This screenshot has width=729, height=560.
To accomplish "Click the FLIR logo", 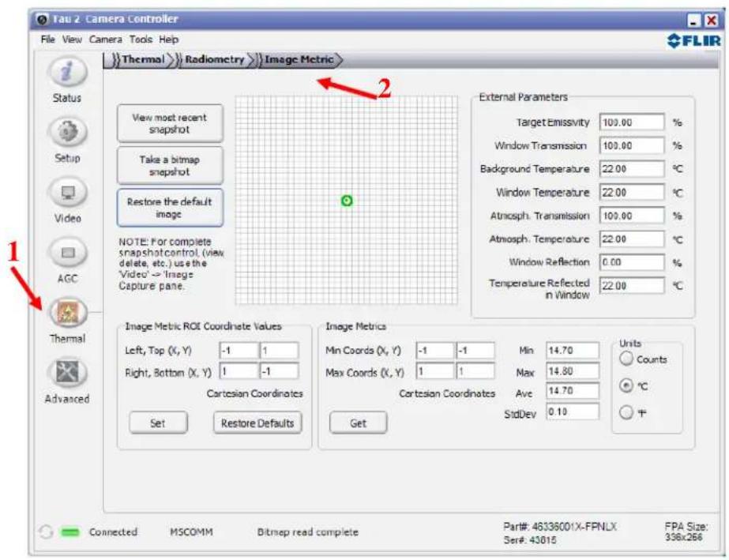I will 694,41.
